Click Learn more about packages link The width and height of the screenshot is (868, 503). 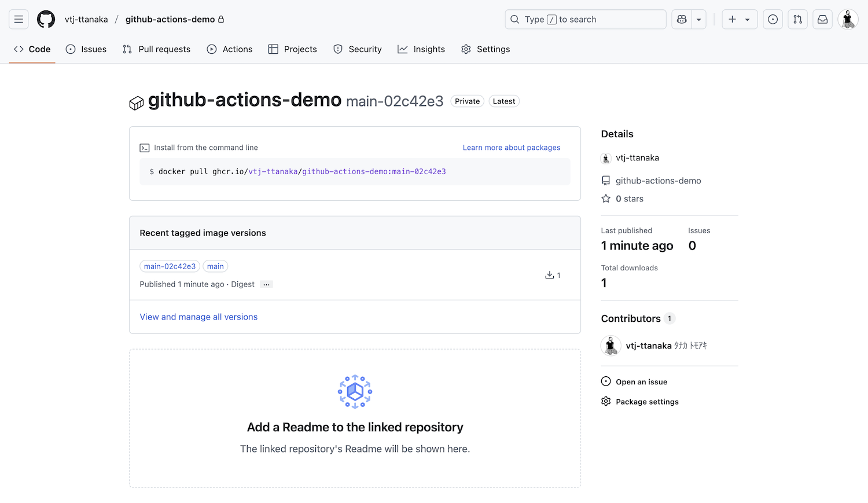(511, 148)
